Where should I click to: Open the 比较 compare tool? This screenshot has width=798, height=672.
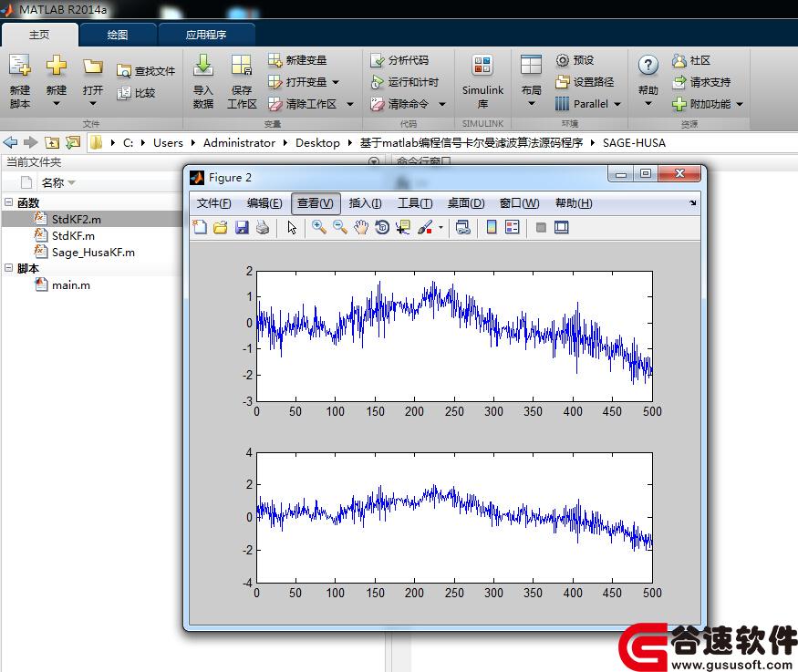[136, 93]
